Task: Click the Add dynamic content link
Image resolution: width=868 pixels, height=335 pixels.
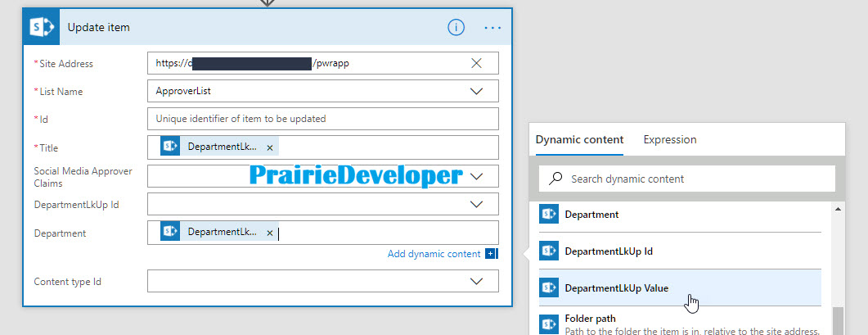Action: click(434, 254)
